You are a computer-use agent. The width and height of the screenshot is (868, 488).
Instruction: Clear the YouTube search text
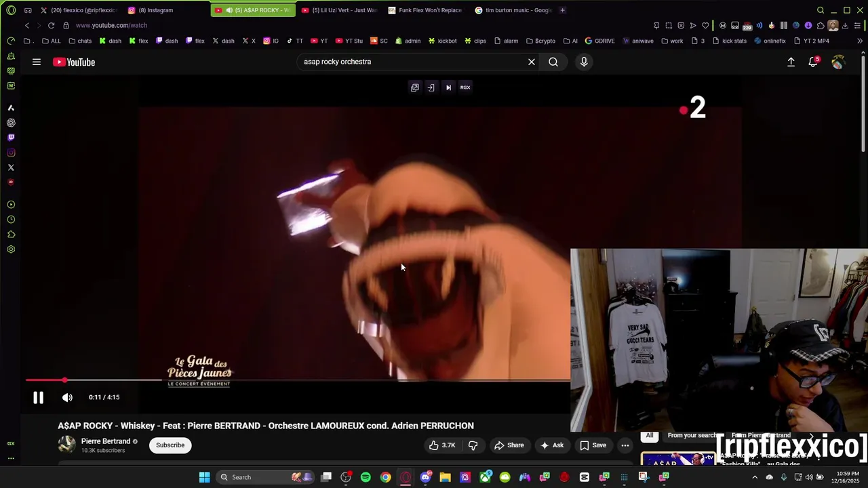pos(532,62)
